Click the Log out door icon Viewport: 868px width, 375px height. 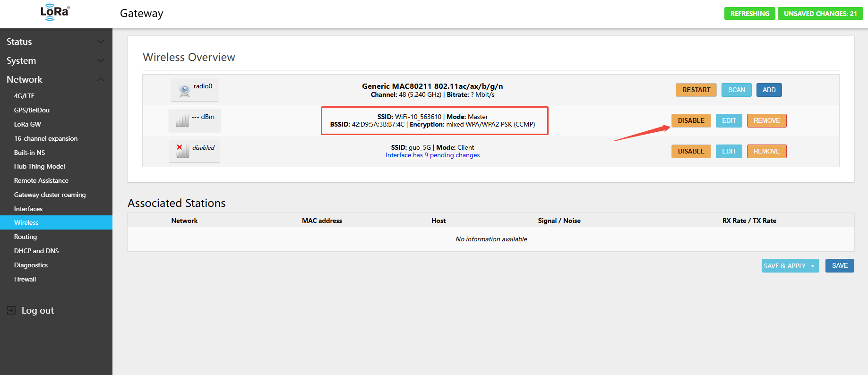click(11, 310)
